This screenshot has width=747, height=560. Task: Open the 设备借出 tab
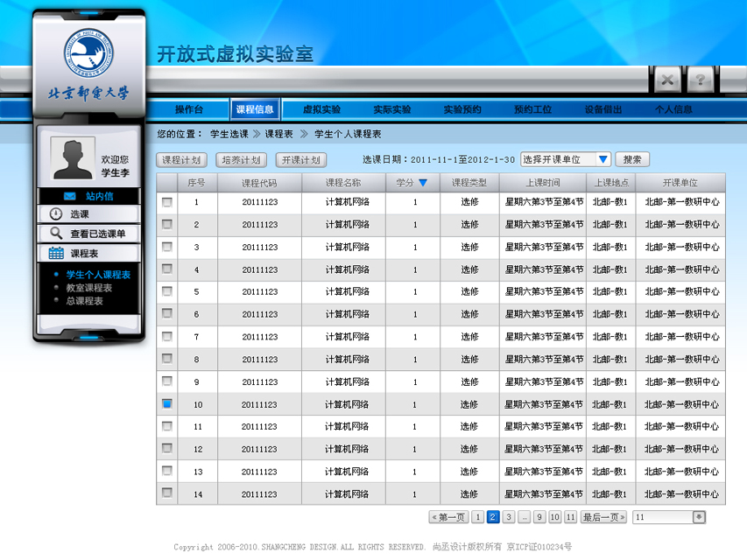coord(603,109)
